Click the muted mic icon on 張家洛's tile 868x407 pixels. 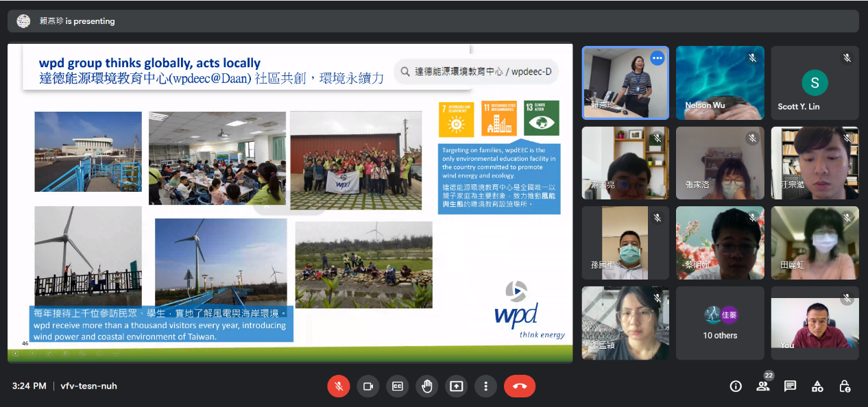coord(752,138)
